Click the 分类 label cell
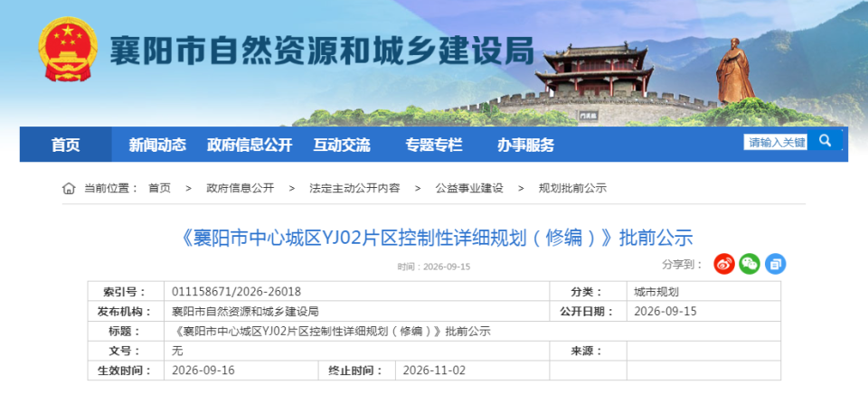The height and width of the screenshot is (394, 868). click(589, 292)
